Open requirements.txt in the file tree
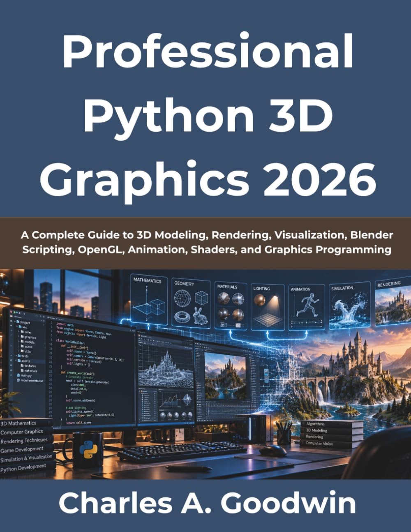The image size is (411, 532). pyautogui.click(x=30, y=381)
